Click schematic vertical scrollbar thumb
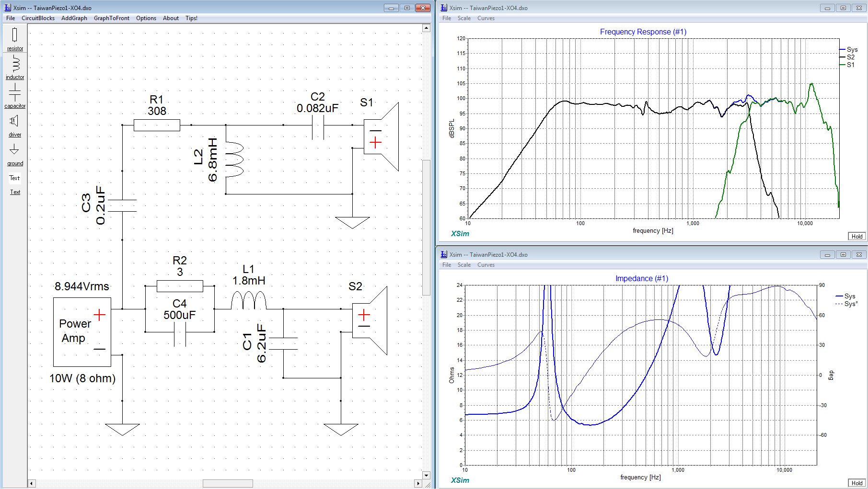 (x=426, y=227)
